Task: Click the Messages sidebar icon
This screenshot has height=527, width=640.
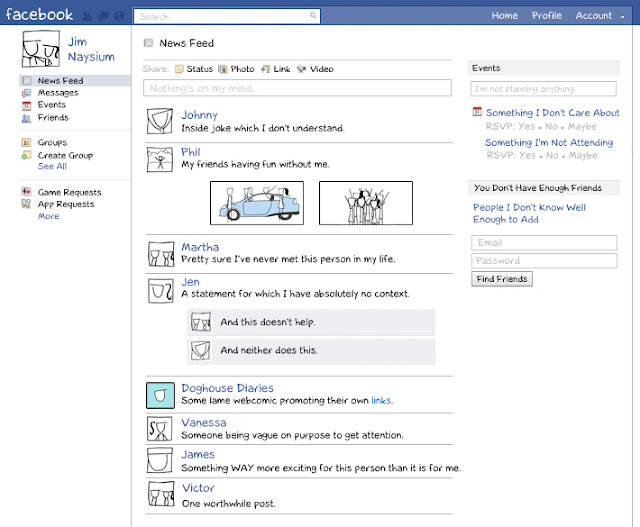Action: 27,93
